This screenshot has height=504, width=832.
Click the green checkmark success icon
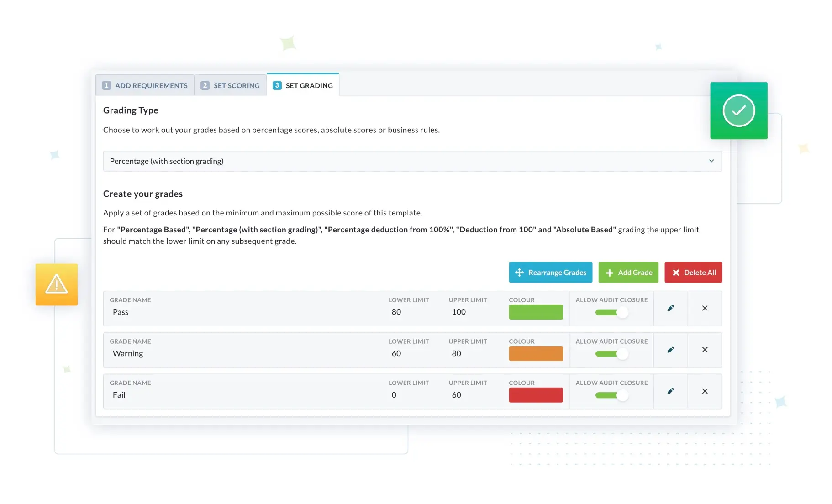tap(738, 110)
